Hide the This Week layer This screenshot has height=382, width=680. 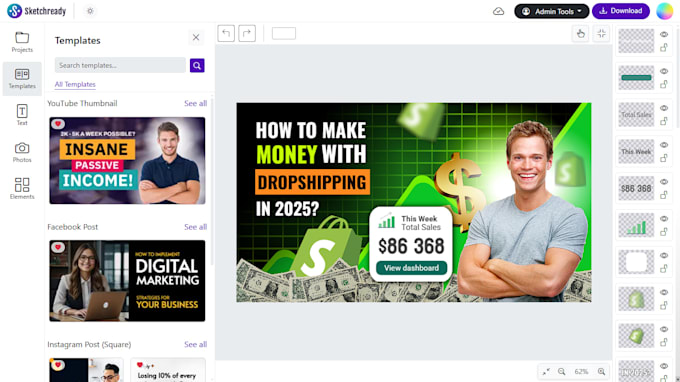664,145
